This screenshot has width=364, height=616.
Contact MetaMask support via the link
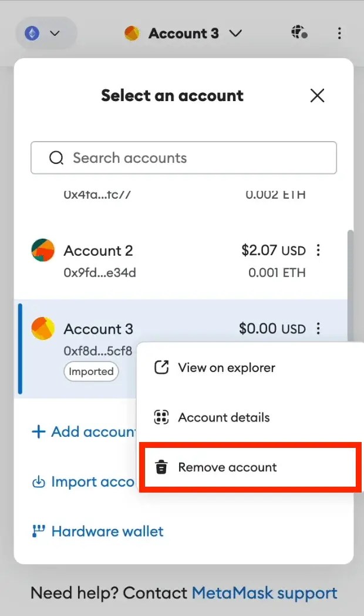click(x=264, y=593)
